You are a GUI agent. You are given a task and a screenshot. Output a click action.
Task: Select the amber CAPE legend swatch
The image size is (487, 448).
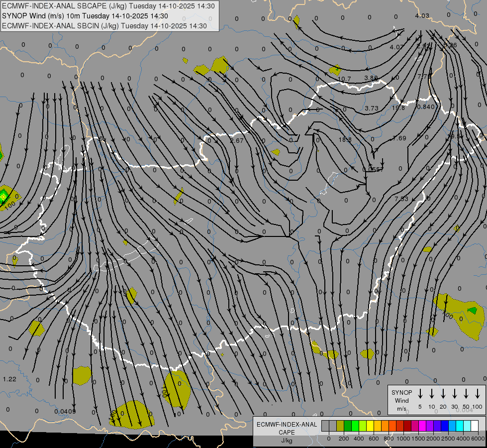click(378, 426)
